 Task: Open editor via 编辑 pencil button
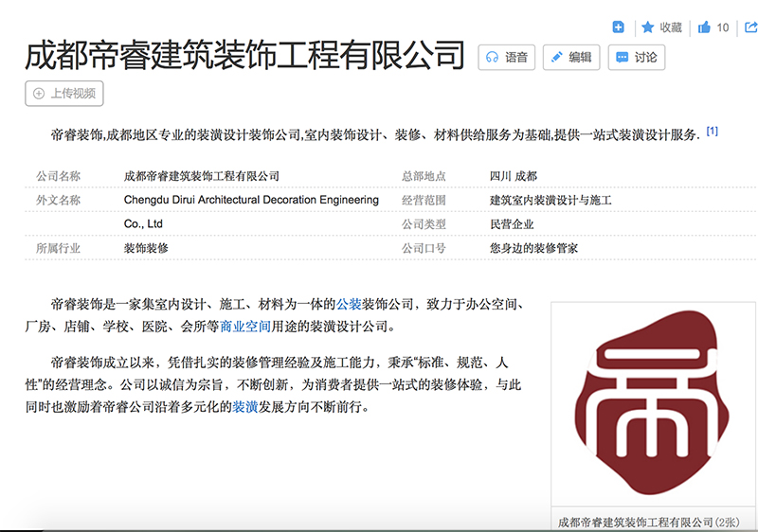[x=571, y=57]
